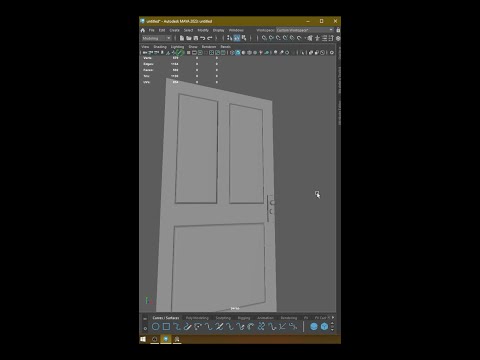Open the Display menu
Image resolution: width=480 pixels, height=360 pixels.
[218, 30]
